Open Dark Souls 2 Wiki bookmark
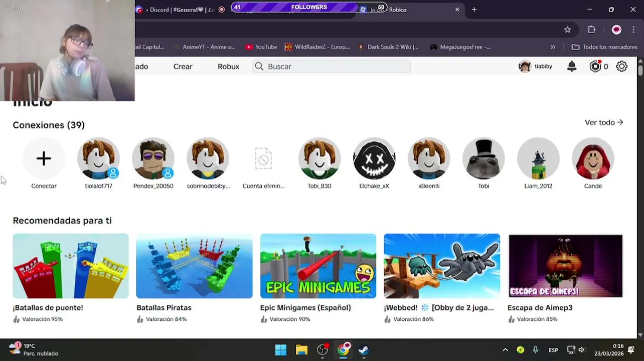The image size is (644, 361). coord(388,47)
